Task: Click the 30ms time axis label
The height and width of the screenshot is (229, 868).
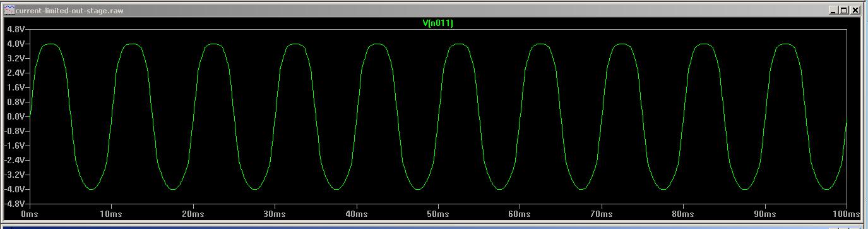Action: pyautogui.click(x=275, y=214)
